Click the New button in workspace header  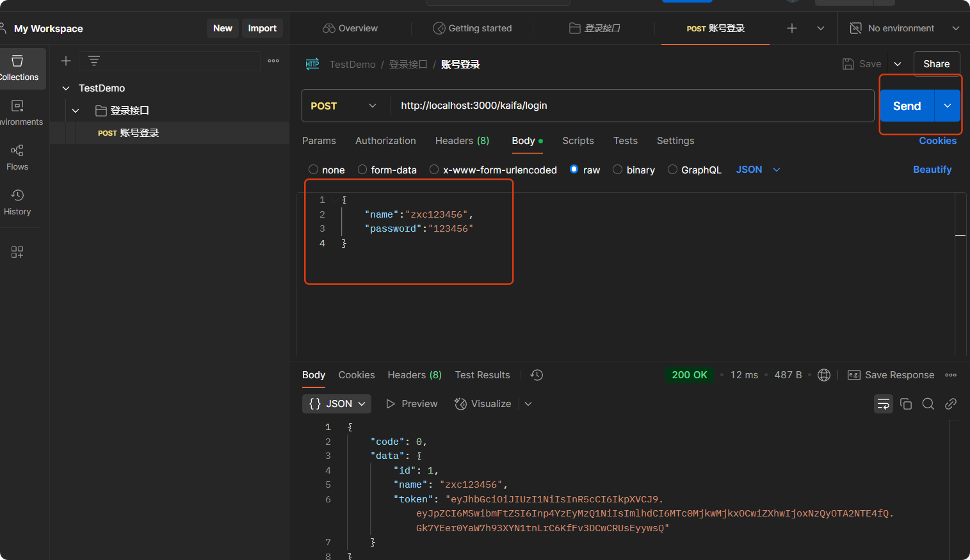pos(223,28)
